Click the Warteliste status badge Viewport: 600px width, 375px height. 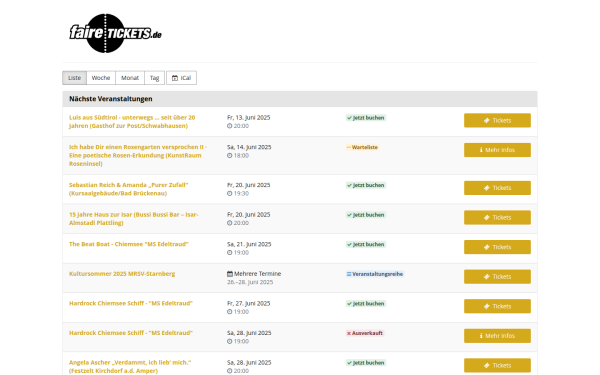(x=362, y=147)
